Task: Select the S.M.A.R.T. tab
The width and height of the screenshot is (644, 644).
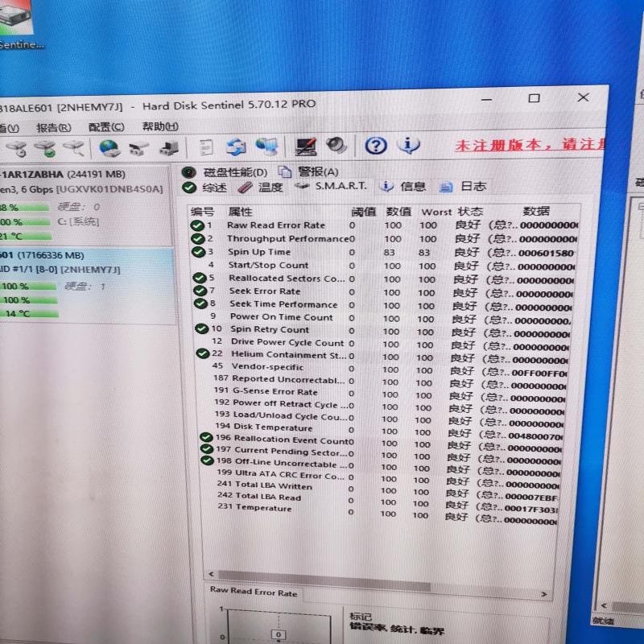Action: tap(331, 187)
